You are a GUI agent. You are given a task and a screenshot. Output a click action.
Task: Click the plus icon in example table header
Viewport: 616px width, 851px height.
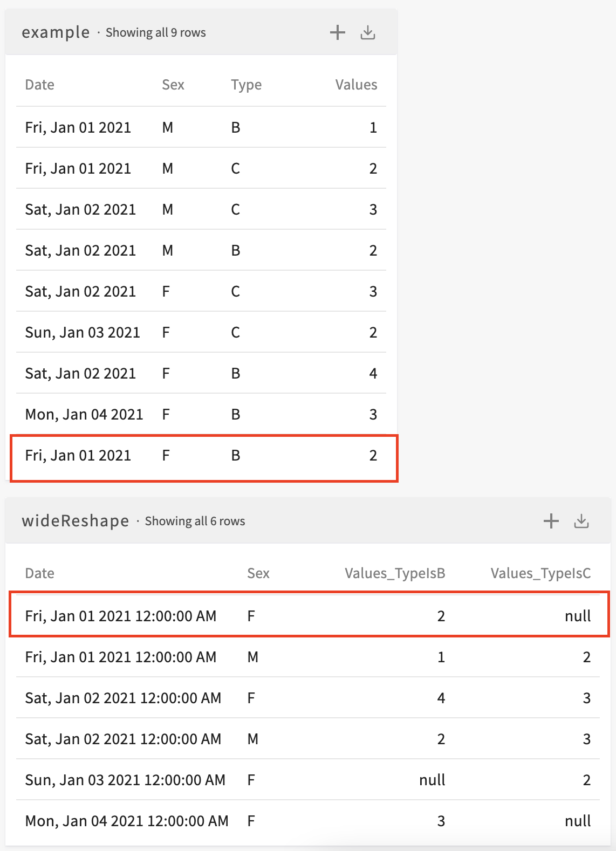pos(338,32)
